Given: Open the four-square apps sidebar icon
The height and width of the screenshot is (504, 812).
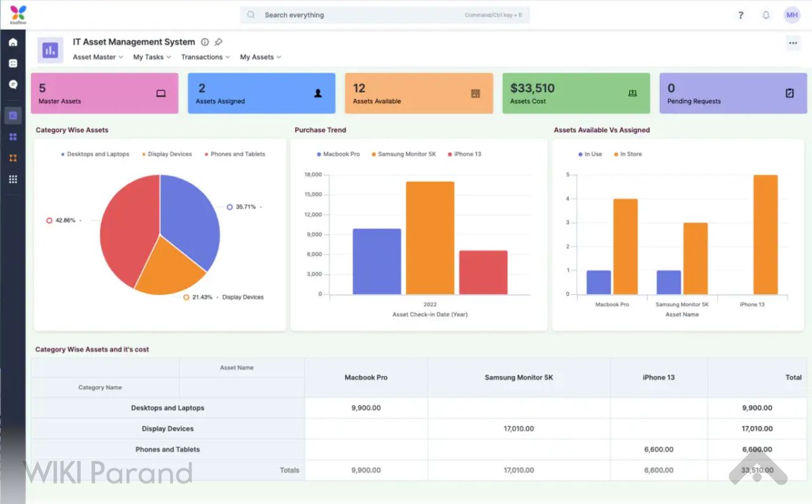Looking at the screenshot, I should click(13, 137).
